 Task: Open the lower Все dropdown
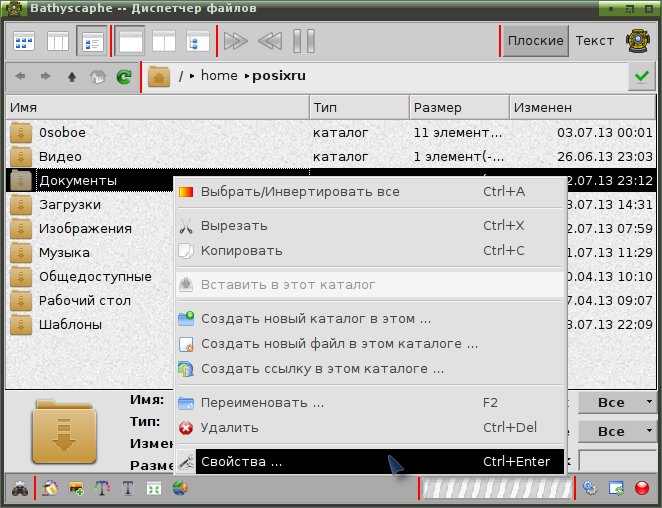617,432
